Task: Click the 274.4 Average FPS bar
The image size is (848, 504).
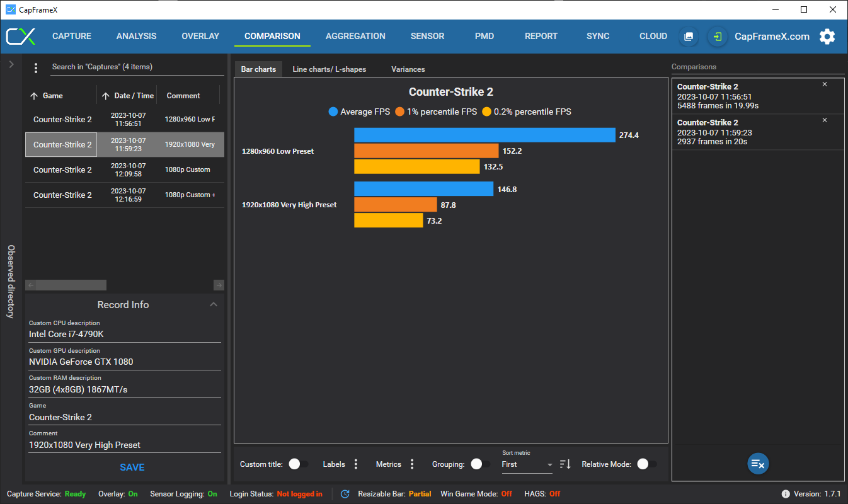Action: 484,135
